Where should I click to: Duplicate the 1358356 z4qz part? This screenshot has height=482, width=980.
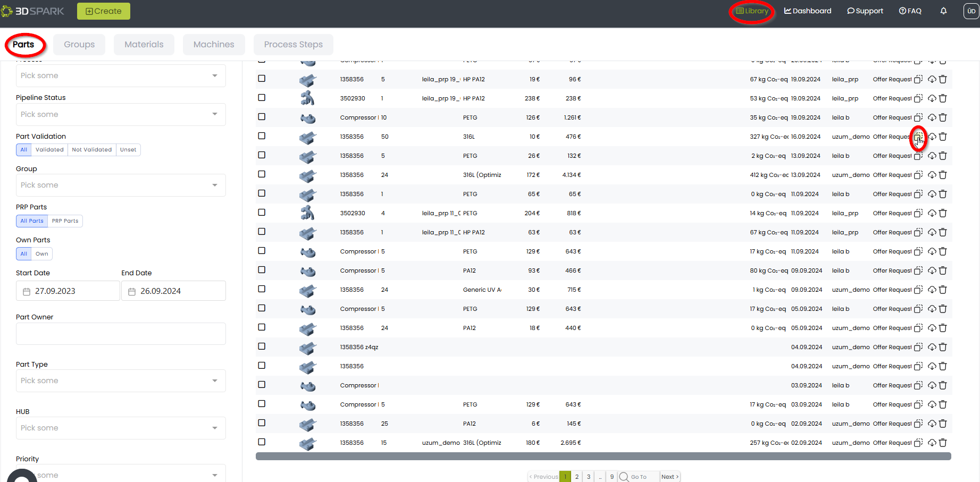click(918, 347)
